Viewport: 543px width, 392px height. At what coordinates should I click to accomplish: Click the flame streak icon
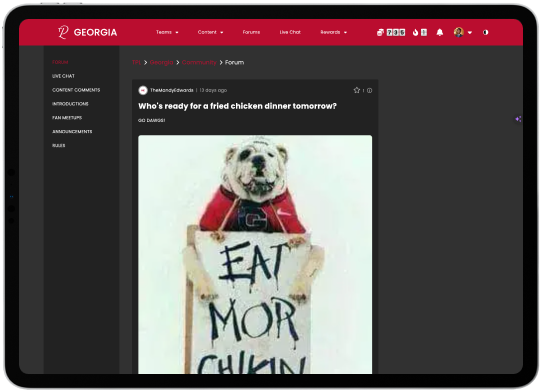(x=416, y=32)
